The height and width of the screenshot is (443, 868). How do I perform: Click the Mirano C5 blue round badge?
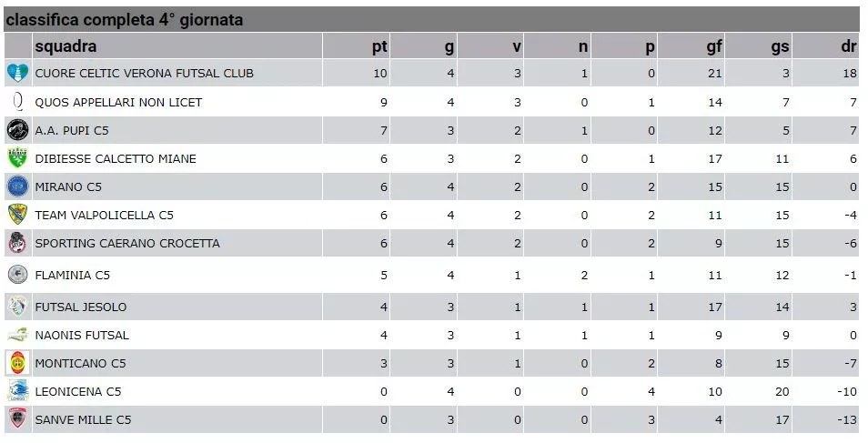(x=17, y=186)
